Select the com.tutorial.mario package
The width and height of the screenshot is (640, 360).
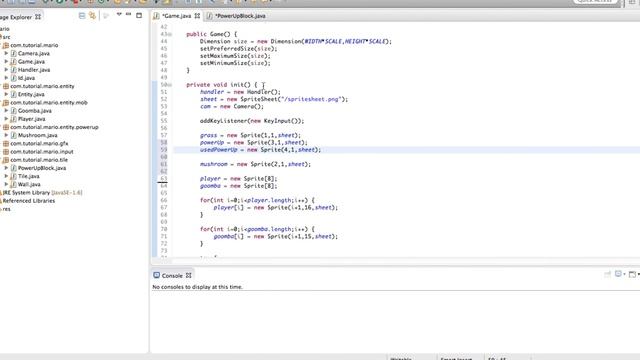pyautogui.click(x=34, y=45)
